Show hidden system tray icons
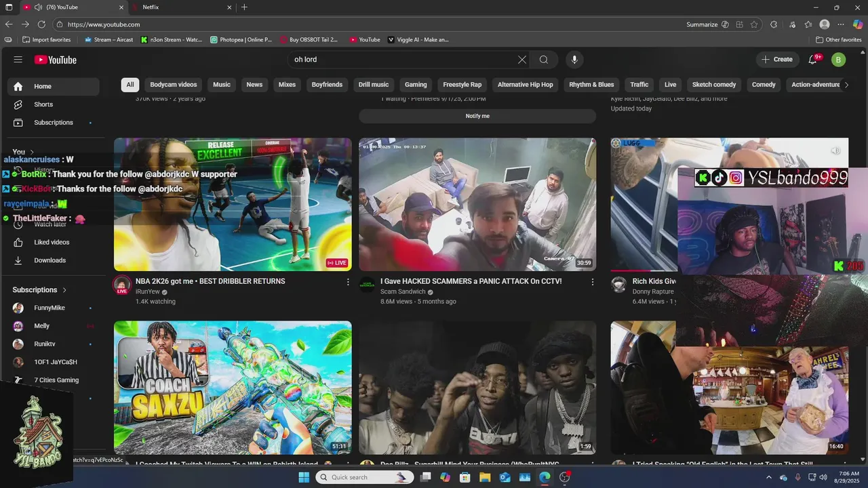Image resolution: width=868 pixels, height=488 pixels. click(x=768, y=477)
